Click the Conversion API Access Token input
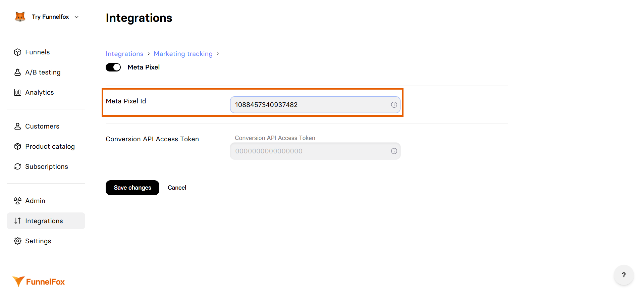The image size is (644, 295). coord(315,151)
